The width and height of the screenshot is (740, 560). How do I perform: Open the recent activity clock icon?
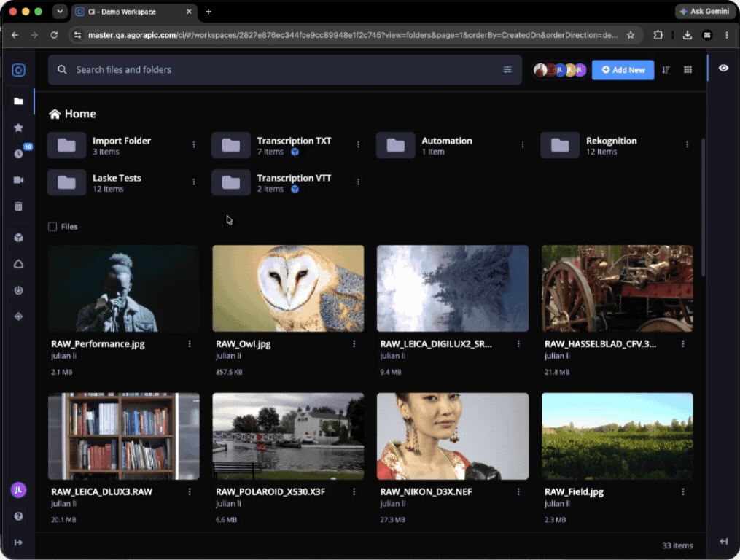click(18, 153)
